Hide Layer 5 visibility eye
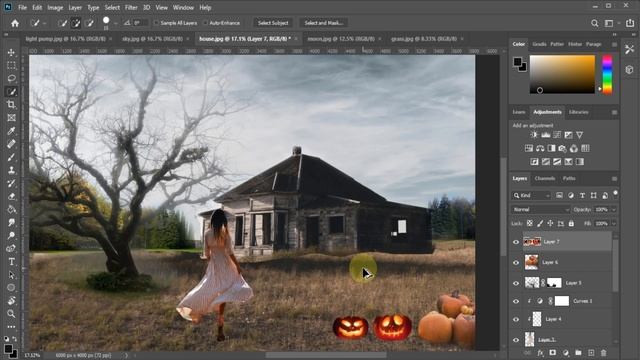The width and height of the screenshot is (640, 360). (x=516, y=283)
